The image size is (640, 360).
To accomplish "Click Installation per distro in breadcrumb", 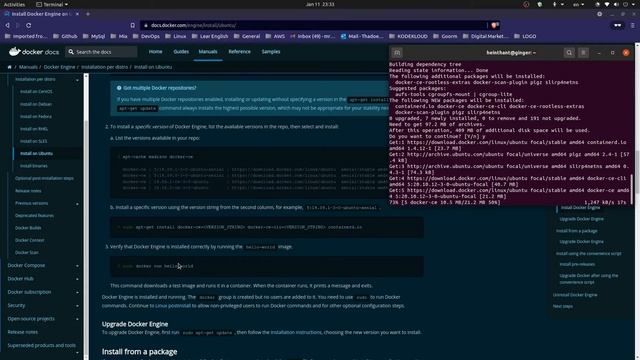I will pos(104,67).
